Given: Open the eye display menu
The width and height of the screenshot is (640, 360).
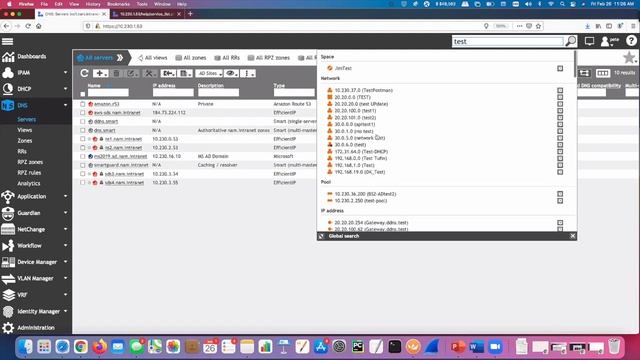Looking at the screenshot, I should click(231, 73).
